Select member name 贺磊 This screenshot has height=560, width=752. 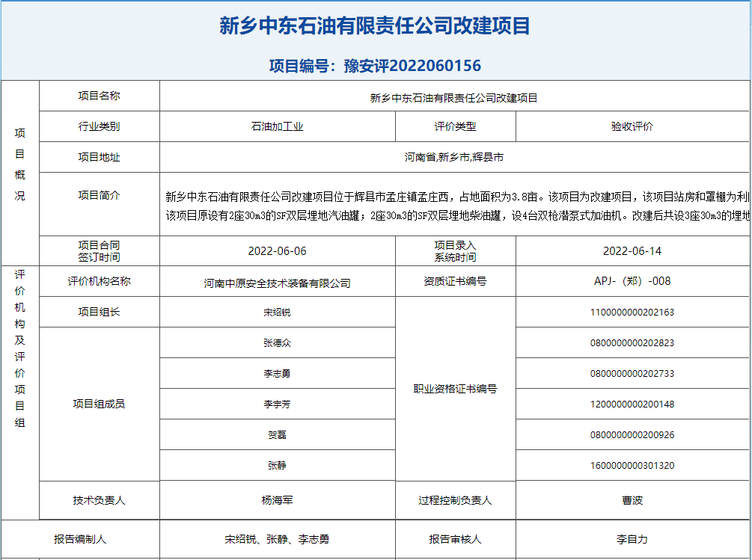point(277,435)
